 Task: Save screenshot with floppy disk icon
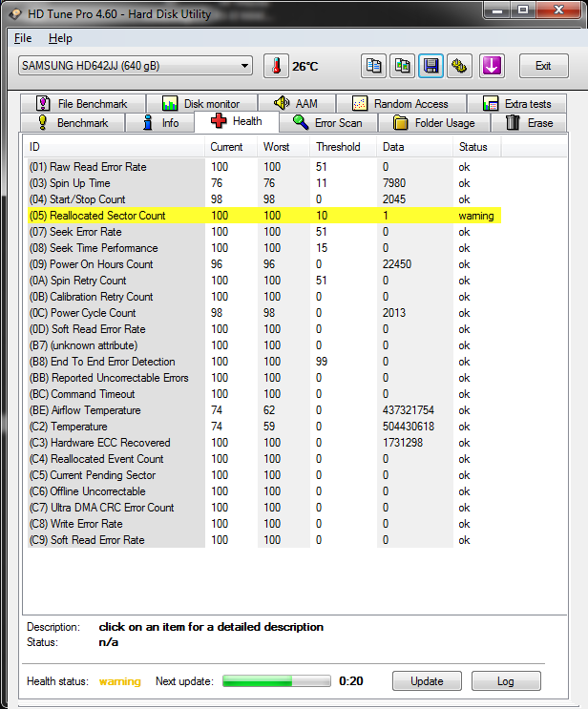tap(430, 66)
